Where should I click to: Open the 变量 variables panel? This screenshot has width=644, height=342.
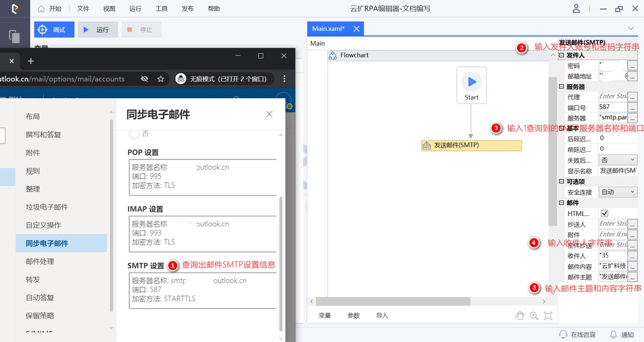[325, 315]
